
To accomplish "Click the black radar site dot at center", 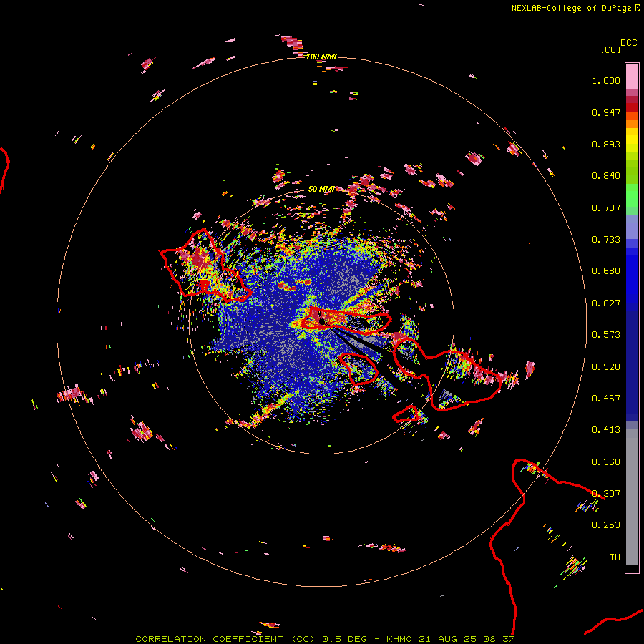I will click(322, 321).
